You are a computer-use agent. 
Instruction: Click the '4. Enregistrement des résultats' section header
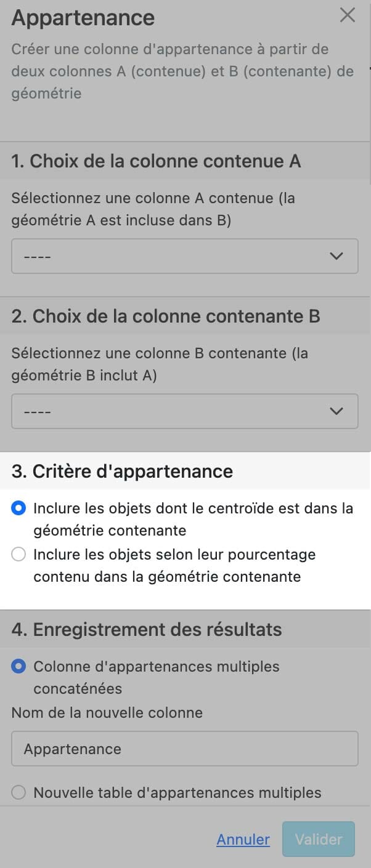click(147, 630)
